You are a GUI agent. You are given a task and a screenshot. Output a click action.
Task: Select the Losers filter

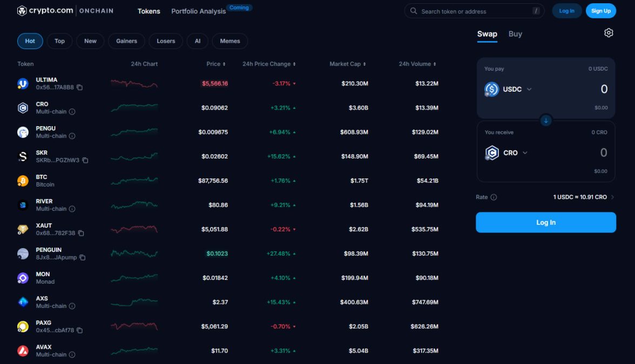click(166, 41)
